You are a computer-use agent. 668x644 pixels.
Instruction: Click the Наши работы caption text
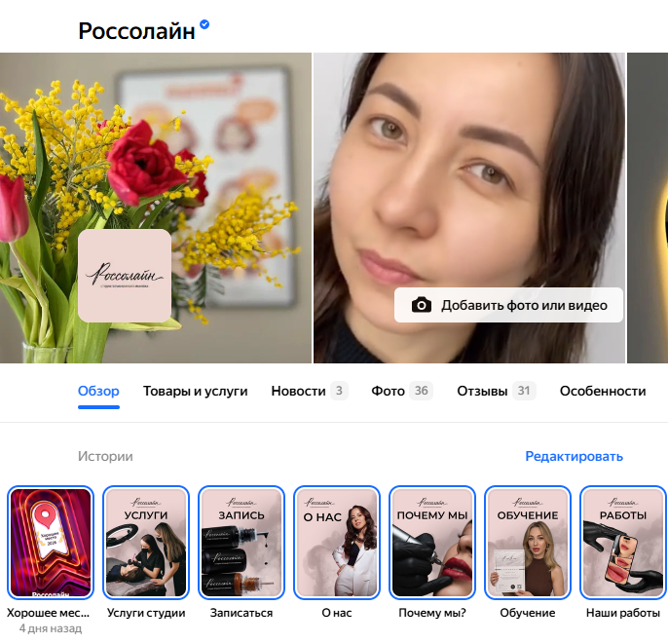pos(623,613)
